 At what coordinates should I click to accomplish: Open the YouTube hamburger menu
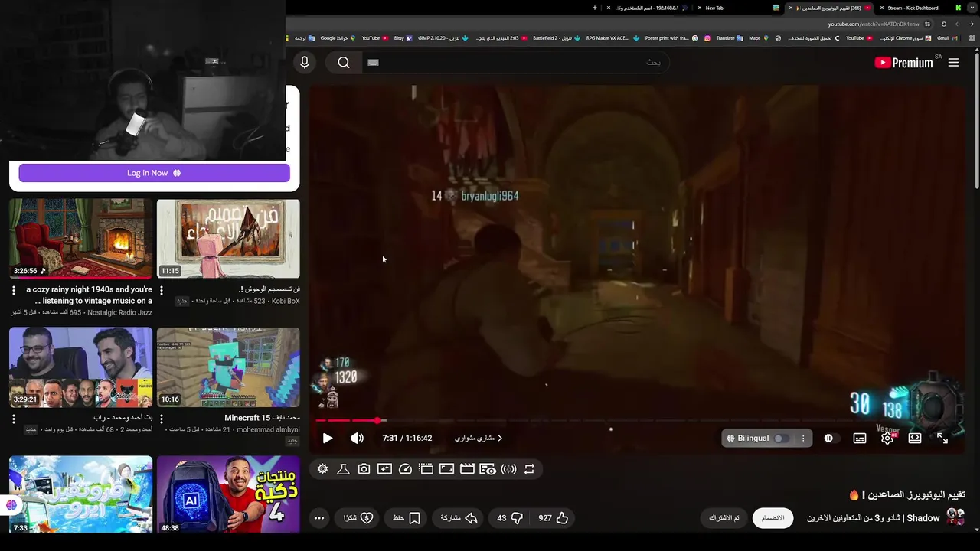[953, 63]
